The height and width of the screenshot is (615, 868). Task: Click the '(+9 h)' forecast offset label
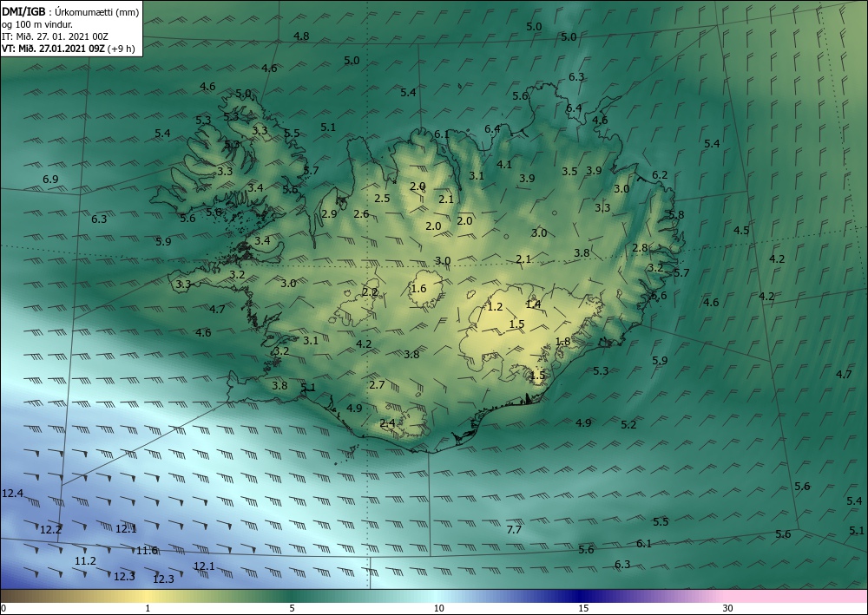pyautogui.click(x=122, y=48)
